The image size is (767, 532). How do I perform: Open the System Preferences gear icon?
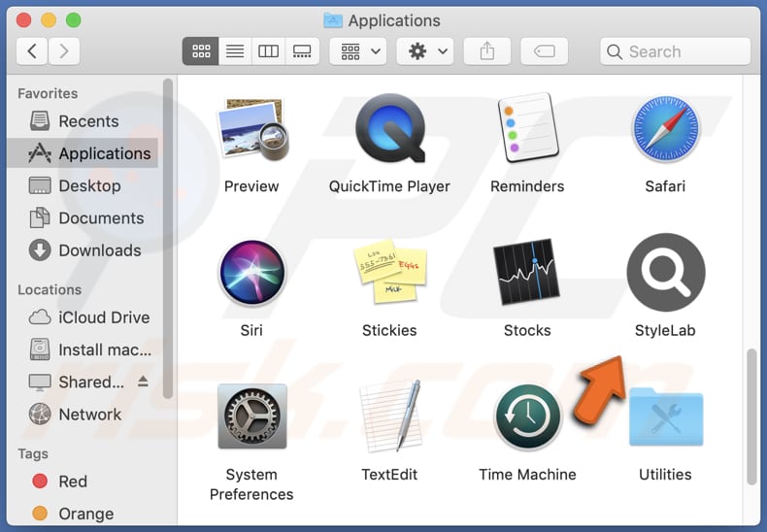251,416
